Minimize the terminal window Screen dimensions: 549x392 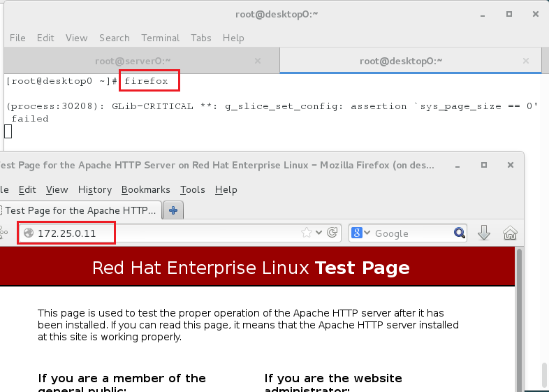tap(483, 15)
